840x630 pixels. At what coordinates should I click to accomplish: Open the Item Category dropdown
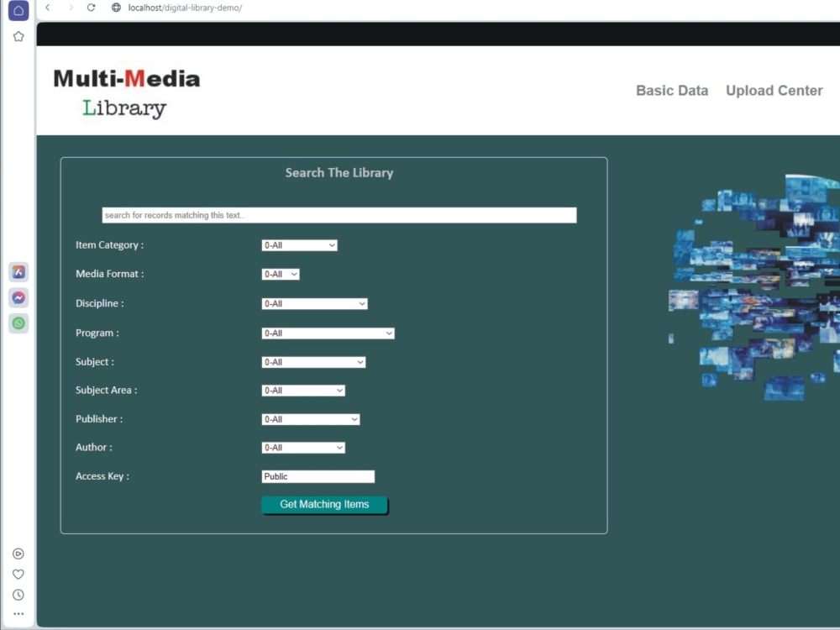300,245
